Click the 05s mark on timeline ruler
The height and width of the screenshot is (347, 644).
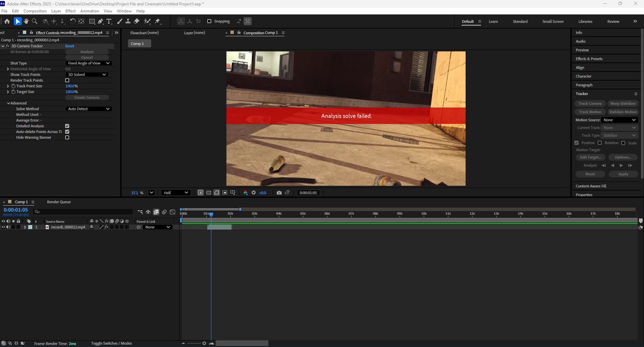[x=303, y=213]
